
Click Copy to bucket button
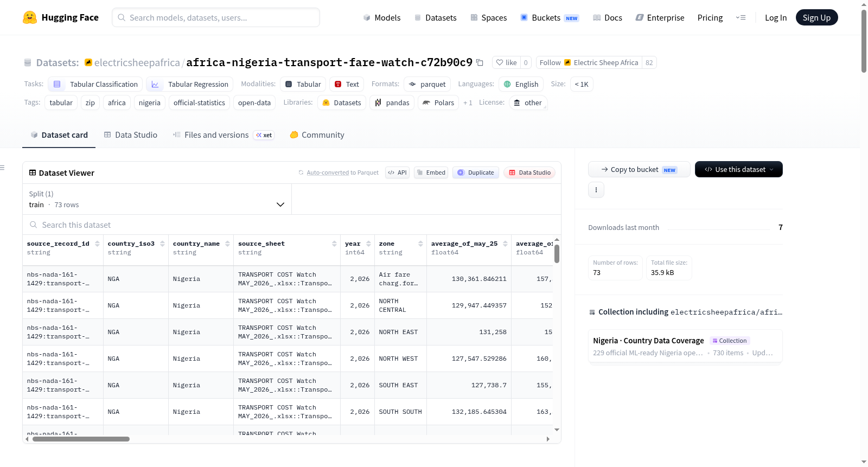(x=639, y=169)
